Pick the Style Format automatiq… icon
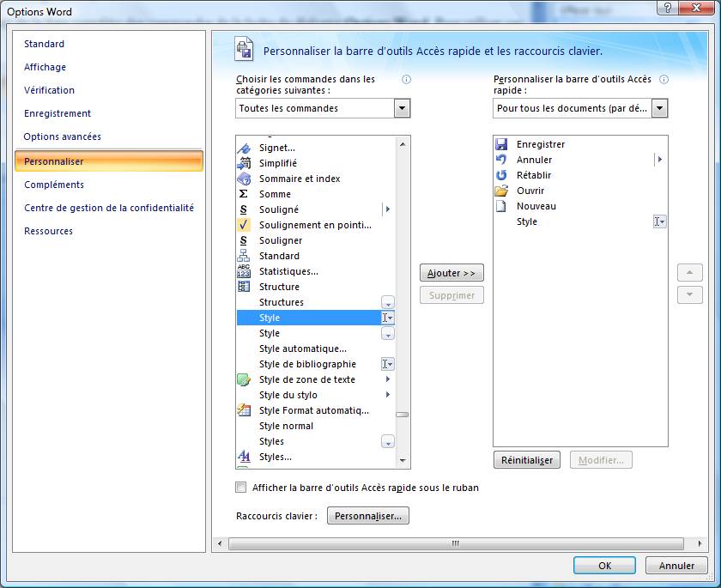This screenshot has width=721, height=588. point(244,410)
